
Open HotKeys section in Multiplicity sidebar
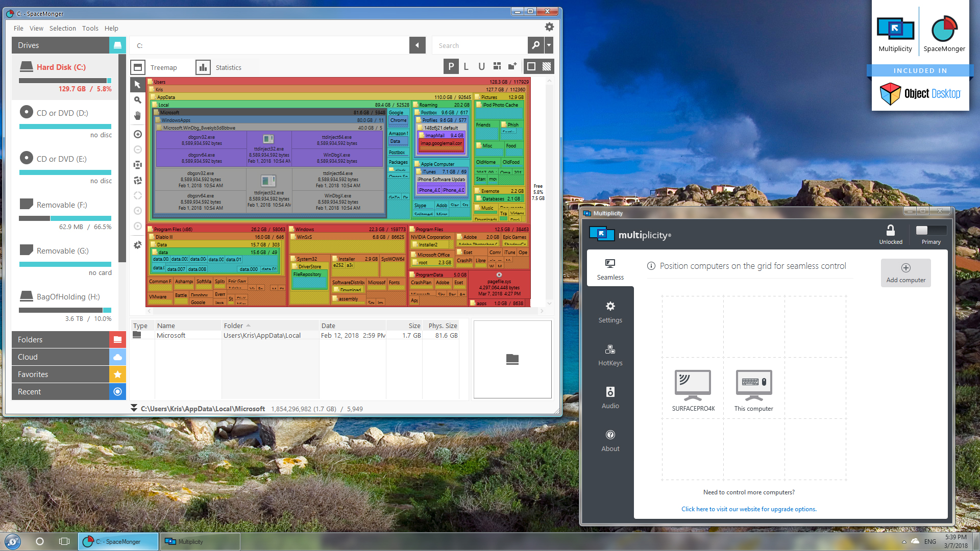coord(610,356)
